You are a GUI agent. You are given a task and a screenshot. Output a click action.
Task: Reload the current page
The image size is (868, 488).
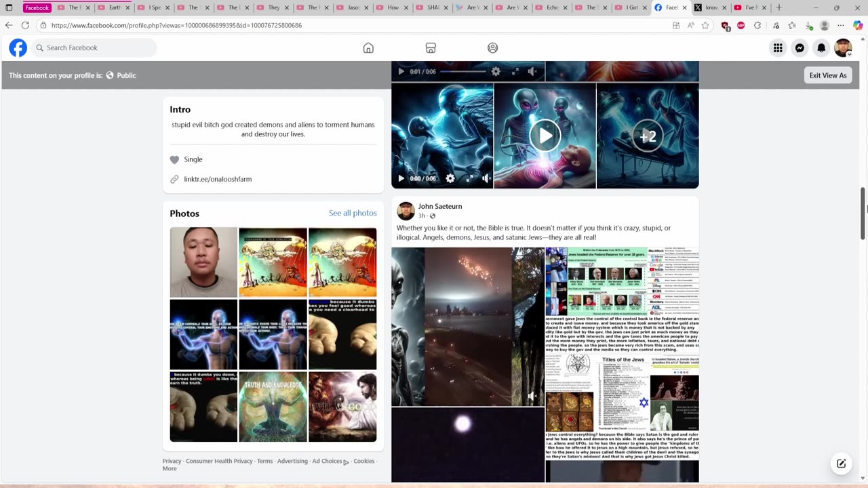point(25,25)
